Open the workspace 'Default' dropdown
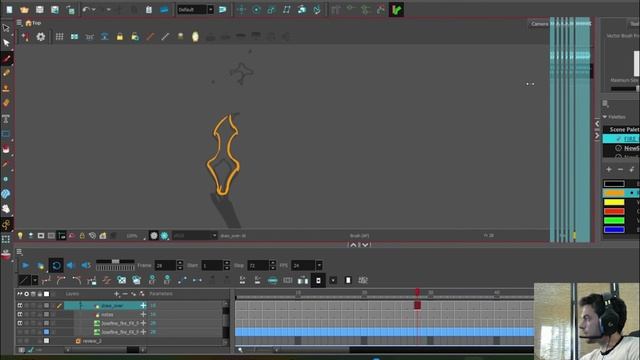The height and width of the screenshot is (360, 640). 211,9
